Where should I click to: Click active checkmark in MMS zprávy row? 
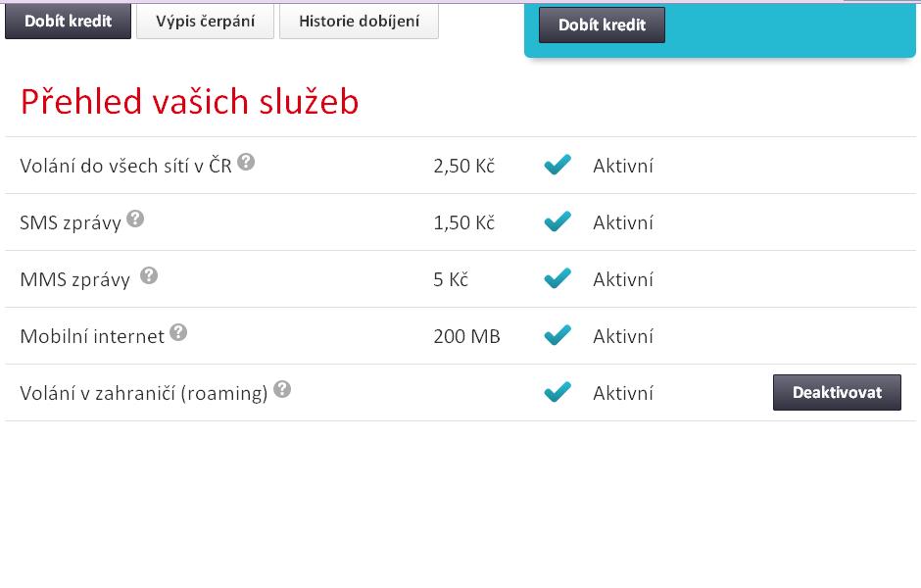557,279
